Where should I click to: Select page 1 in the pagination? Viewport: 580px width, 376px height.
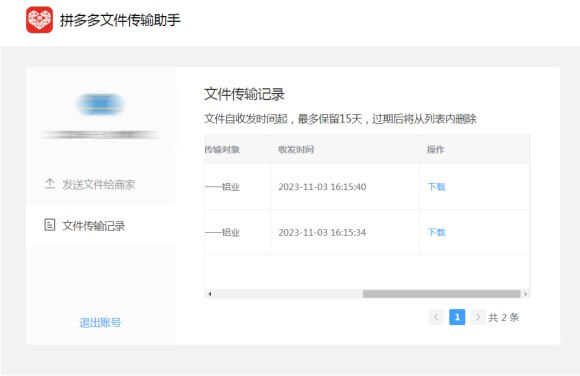pos(457,317)
